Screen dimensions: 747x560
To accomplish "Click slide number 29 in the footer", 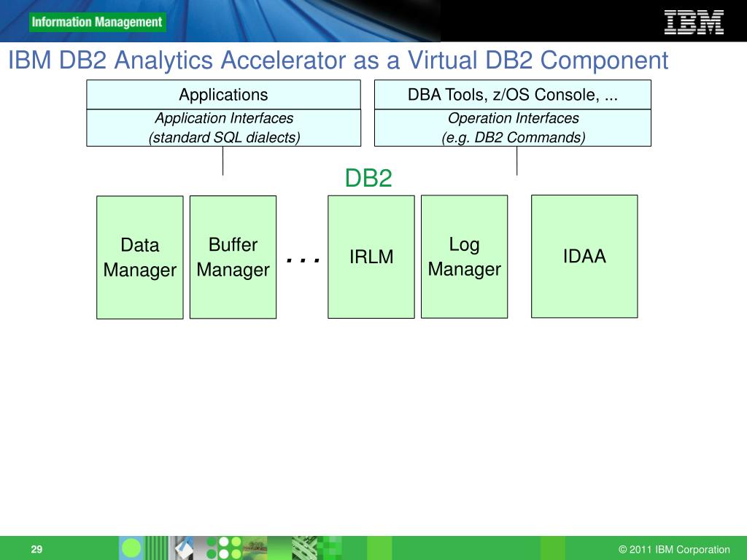I will pyautogui.click(x=36, y=549).
